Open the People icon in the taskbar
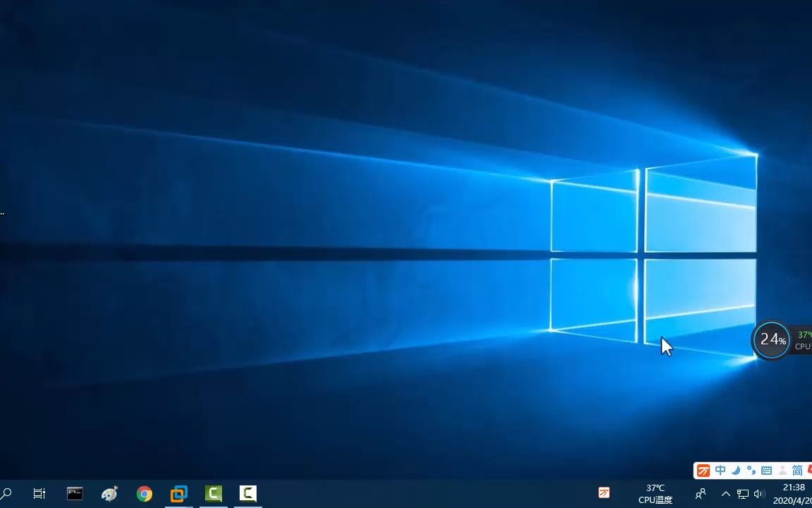 701,493
